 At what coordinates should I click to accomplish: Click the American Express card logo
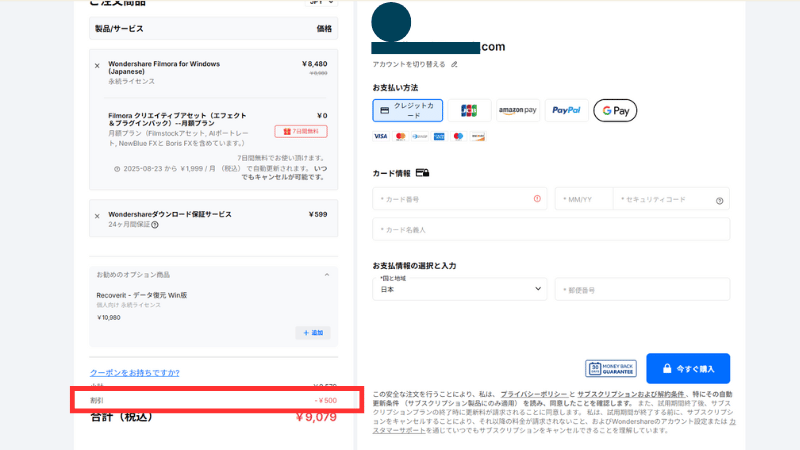pos(439,136)
